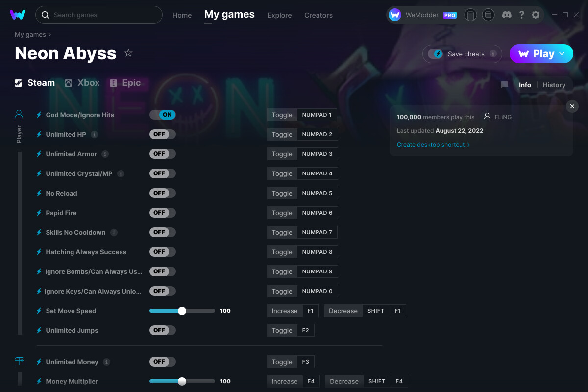Expand My games breadcrumb chevron
The height and width of the screenshot is (392, 588).
click(49, 35)
